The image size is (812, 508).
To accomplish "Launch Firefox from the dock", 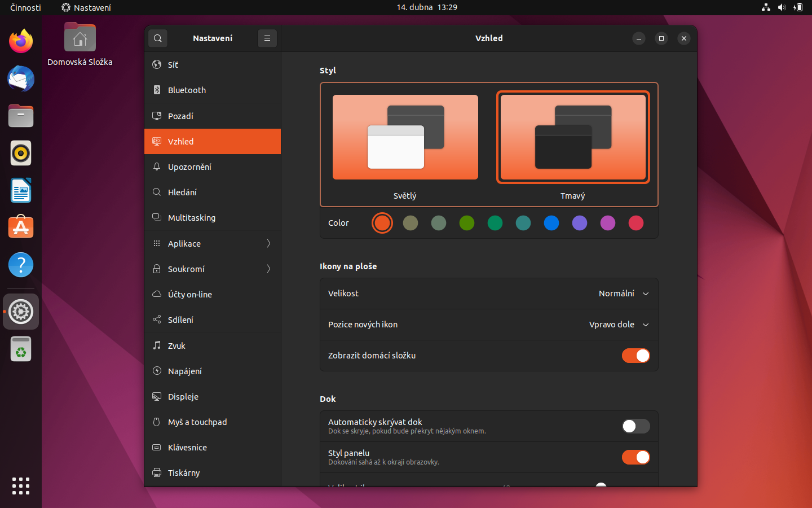I will click(20, 41).
